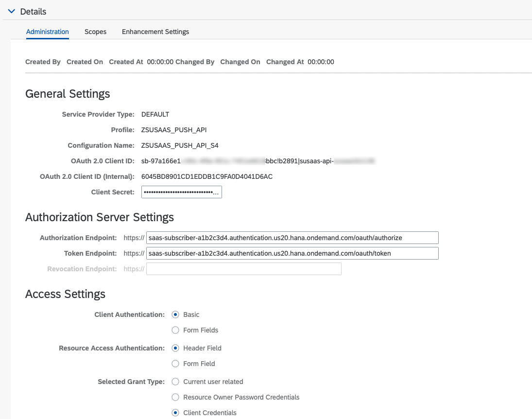Click the Selected Grant Type label
The width and height of the screenshot is (532, 419).
click(x=131, y=382)
